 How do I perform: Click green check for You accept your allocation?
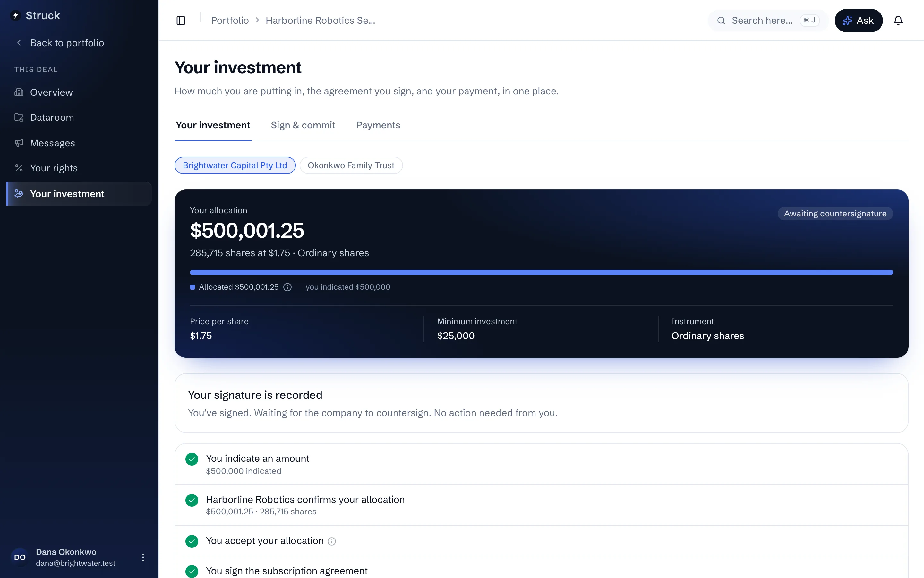click(192, 541)
